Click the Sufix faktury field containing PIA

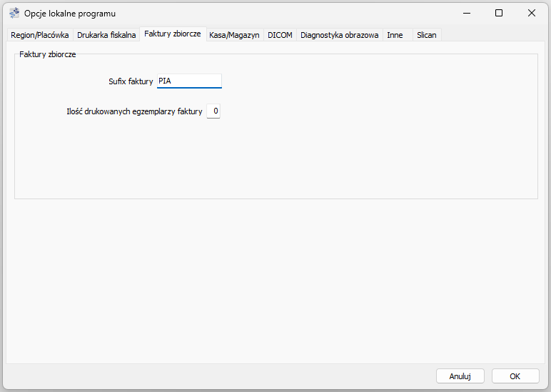point(189,81)
